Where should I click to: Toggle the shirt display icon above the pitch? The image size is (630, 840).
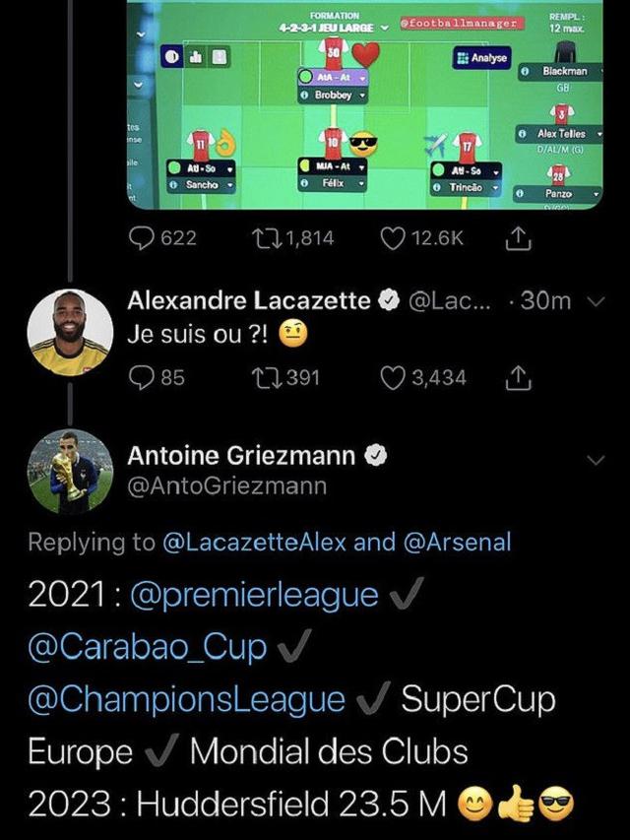click(x=220, y=55)
